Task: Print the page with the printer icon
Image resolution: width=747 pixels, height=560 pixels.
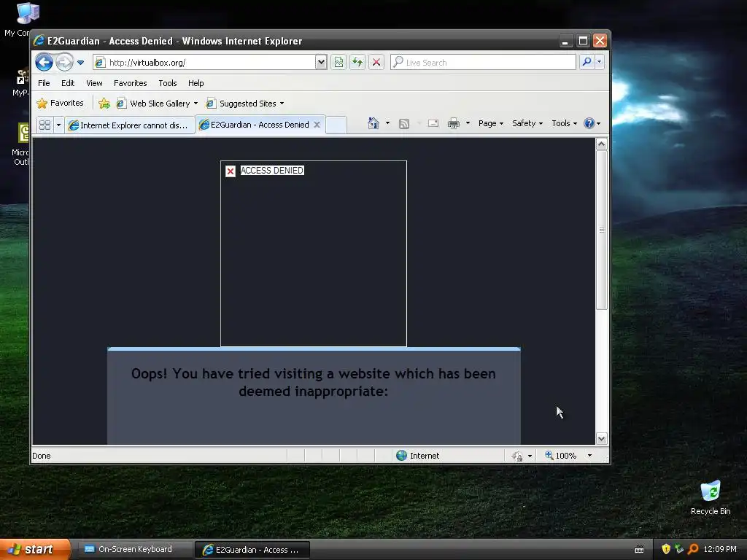Action: (x=454, y=123)
